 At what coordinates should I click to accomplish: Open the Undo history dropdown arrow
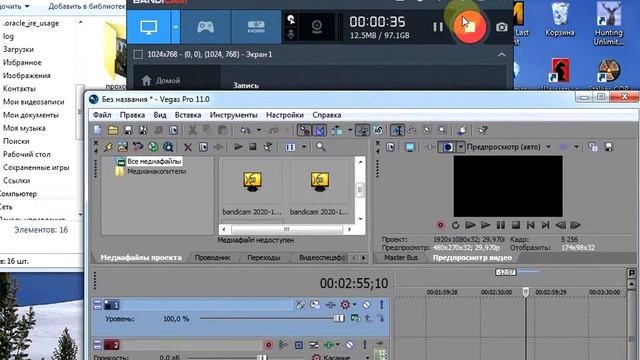pos(259,130)
